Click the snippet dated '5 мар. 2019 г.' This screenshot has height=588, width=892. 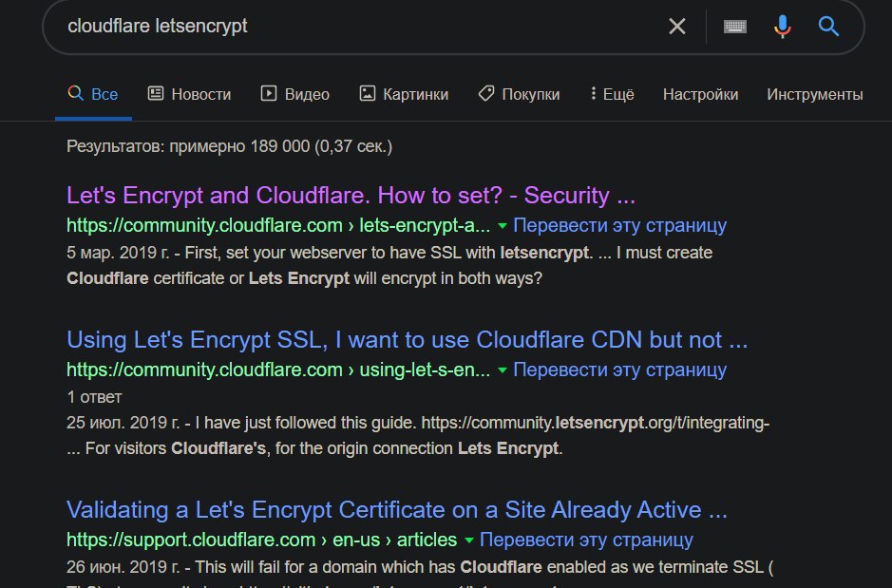pos(389,266)
